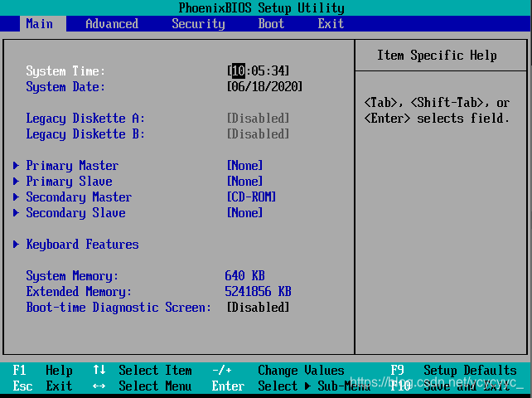Click the up-down arrows Select Item icon
Viewport: 532px width, 398px height.
[x=99, y=370]
